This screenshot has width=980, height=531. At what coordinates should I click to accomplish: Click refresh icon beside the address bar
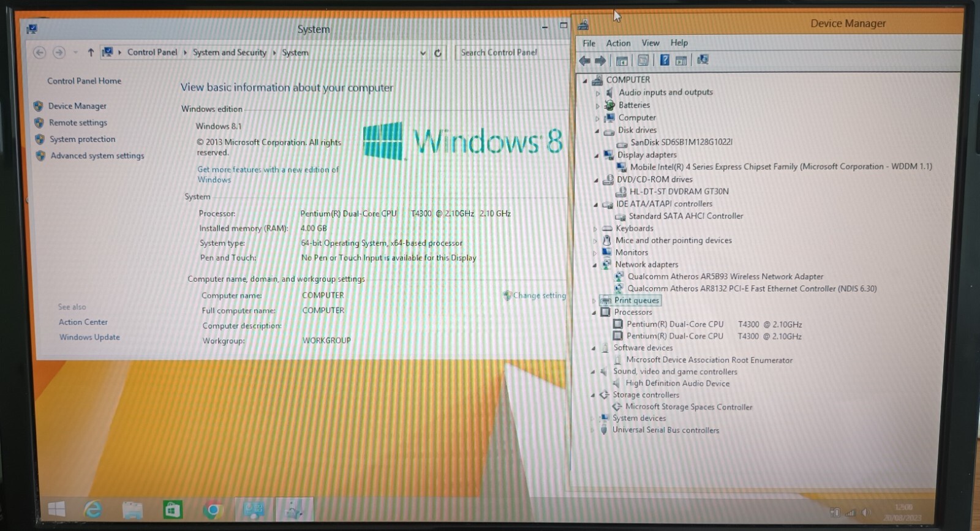438,53
